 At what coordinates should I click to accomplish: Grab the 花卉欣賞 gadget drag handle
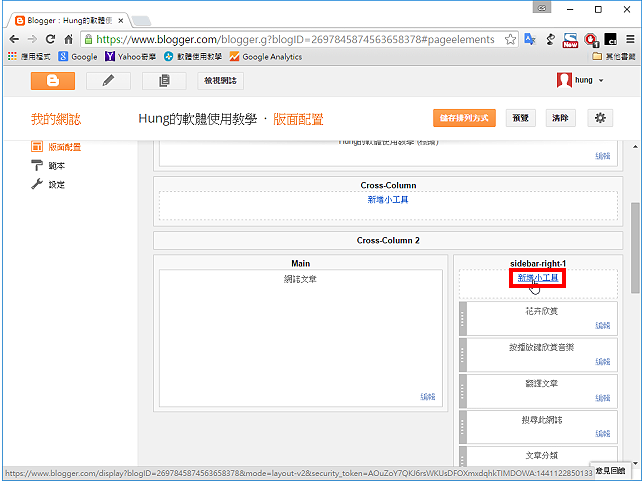point(463,319)
